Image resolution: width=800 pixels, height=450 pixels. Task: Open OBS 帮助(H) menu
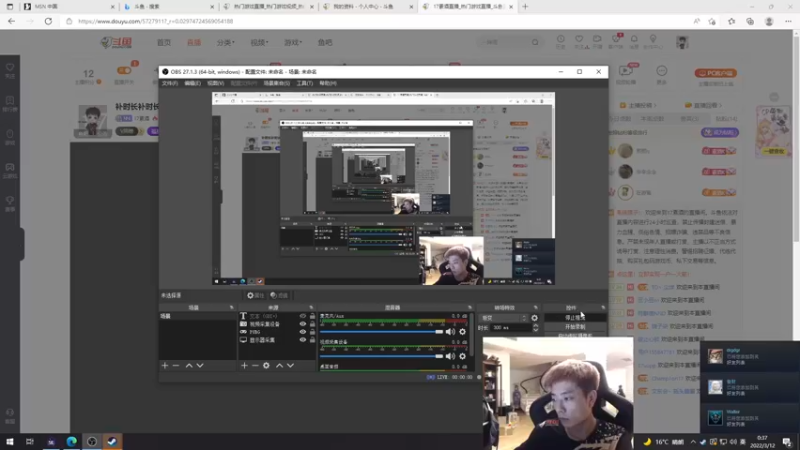[328, 83]
